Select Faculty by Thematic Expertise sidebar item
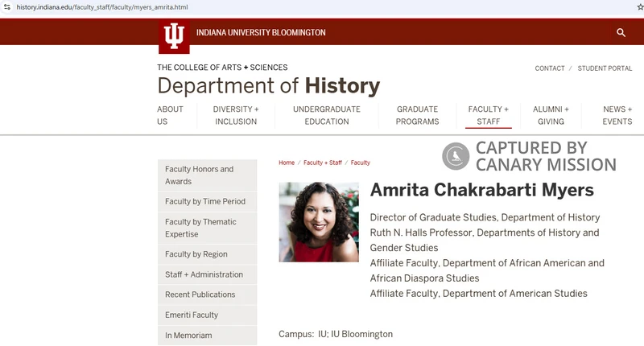 coord(208,228)
